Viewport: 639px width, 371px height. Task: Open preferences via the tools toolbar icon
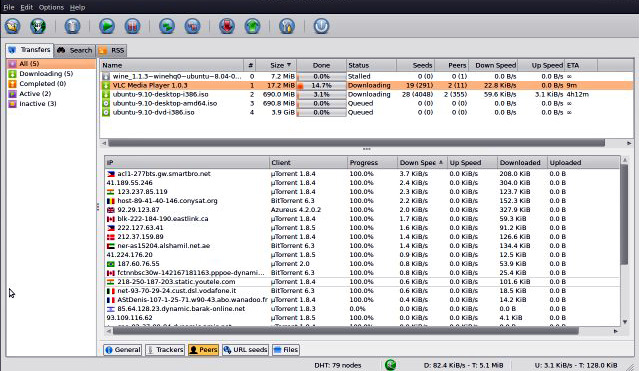click(286, 26)
